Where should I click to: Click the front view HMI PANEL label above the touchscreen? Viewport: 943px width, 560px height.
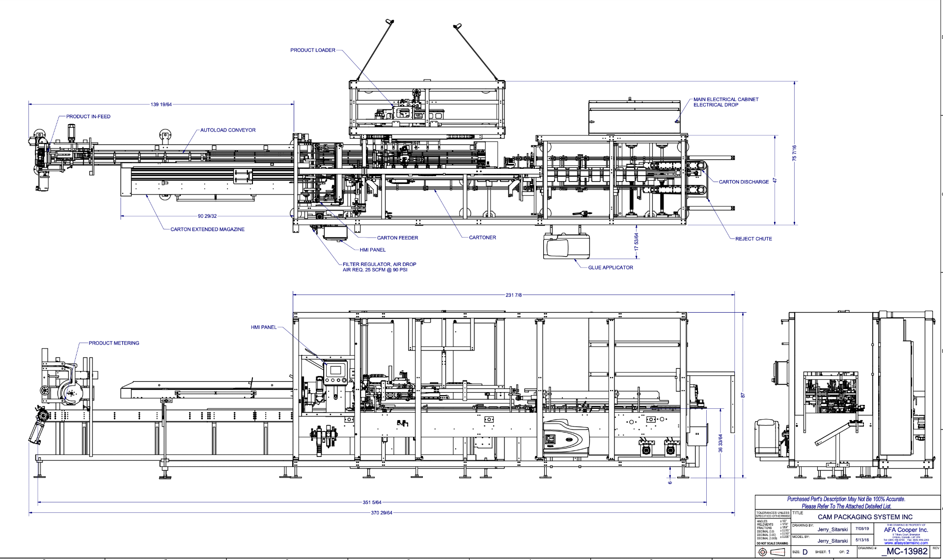264,327
